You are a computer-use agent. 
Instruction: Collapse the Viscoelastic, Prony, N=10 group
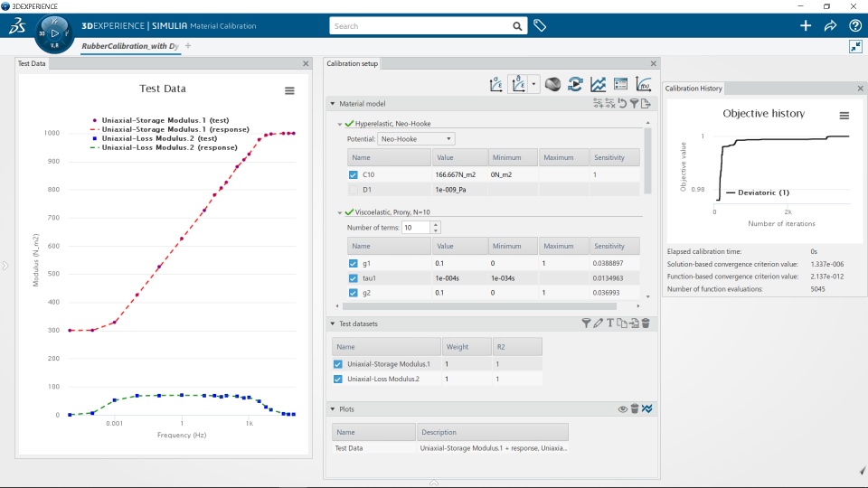(340, 212)
